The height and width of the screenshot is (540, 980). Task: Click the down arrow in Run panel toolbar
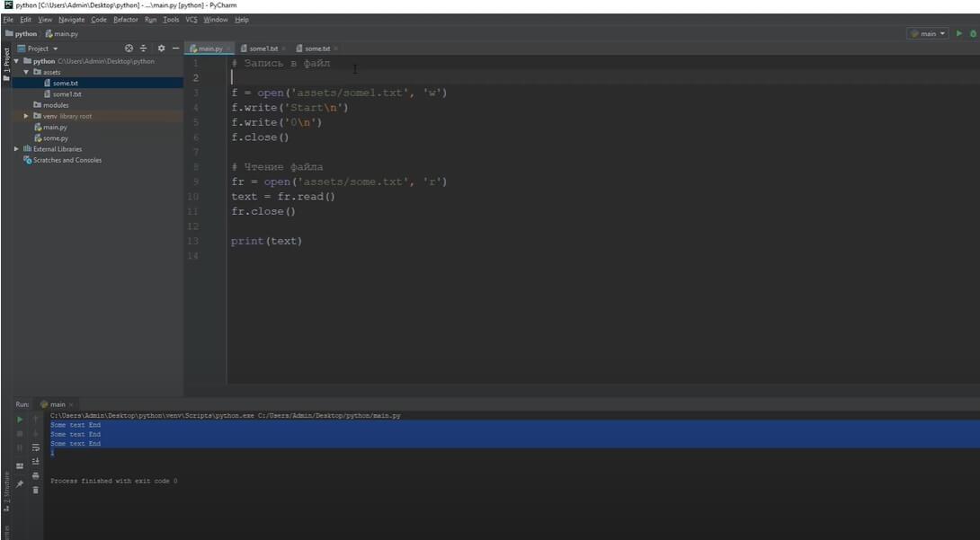36,433
